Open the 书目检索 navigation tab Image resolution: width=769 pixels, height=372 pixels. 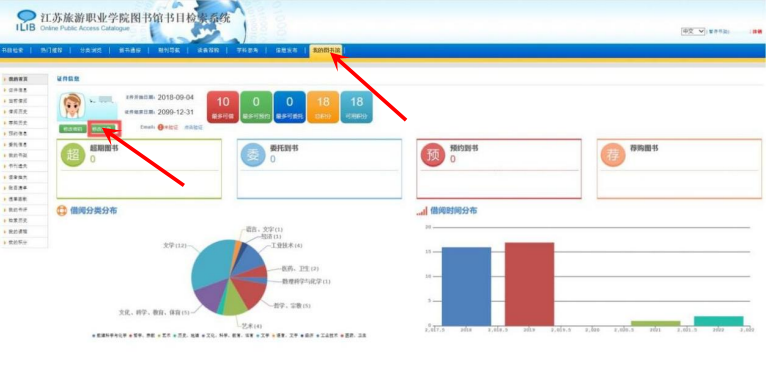[x=12, y=50]
